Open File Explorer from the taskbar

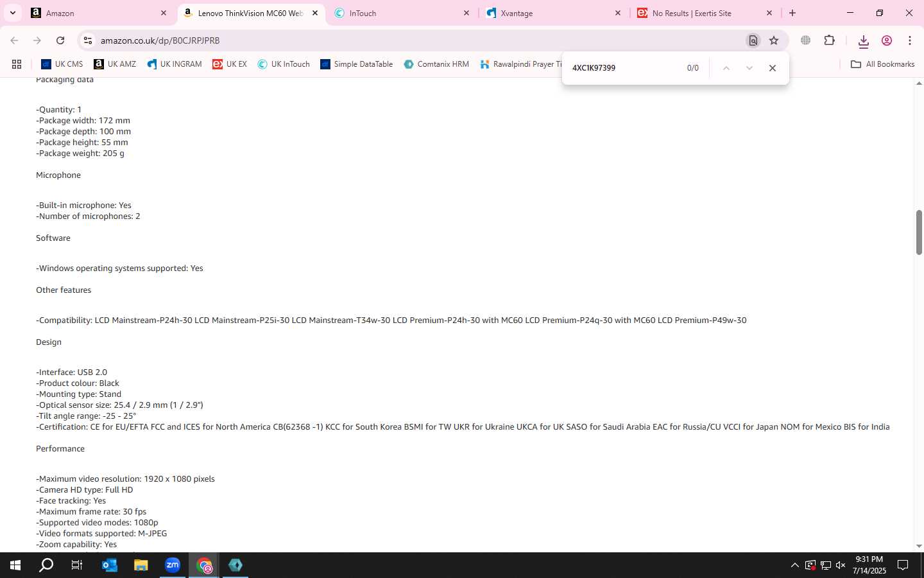click(141, 565)
